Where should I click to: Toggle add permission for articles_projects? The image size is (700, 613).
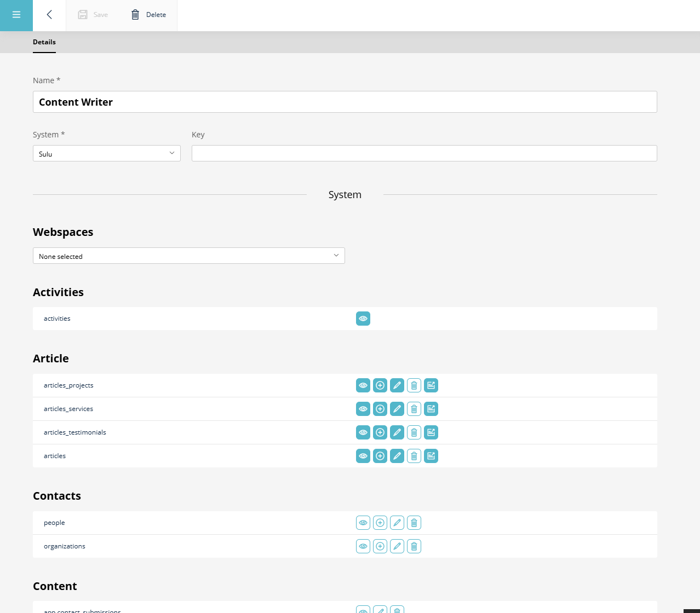coord(380,385)
